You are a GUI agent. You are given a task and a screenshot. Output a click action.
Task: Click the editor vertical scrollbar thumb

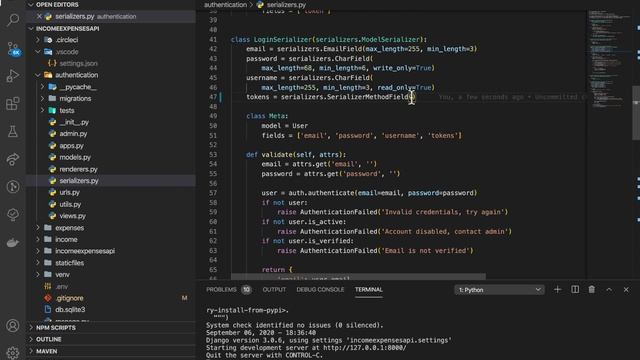(636, 113)
